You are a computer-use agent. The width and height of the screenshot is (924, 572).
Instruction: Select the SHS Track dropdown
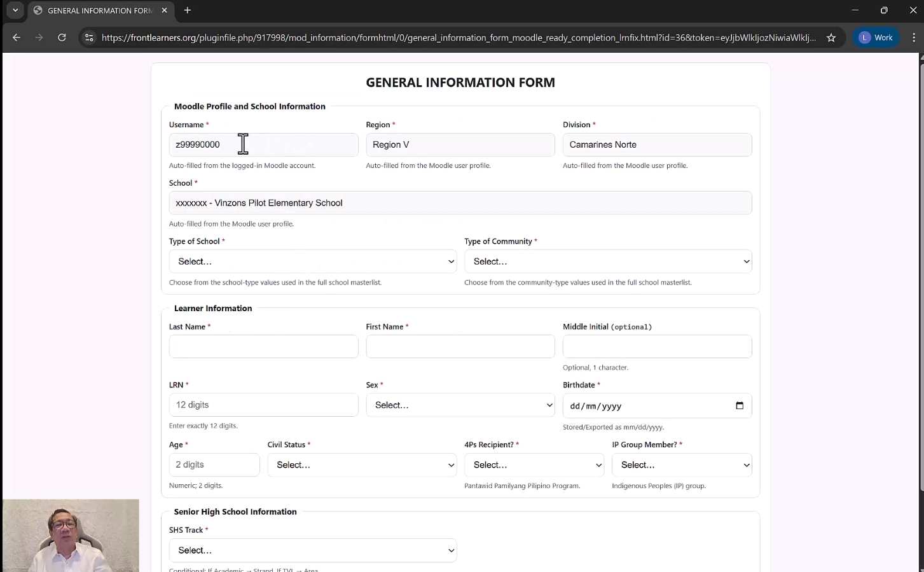point(312,550)
